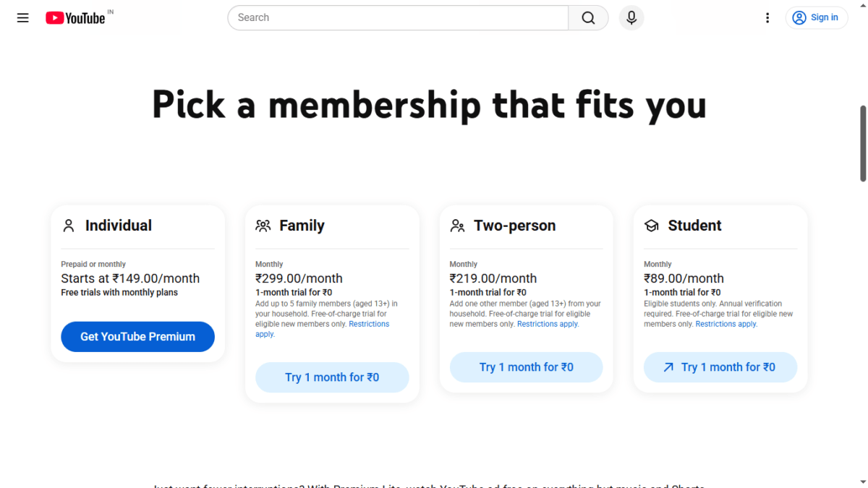Click the Family plan group icon
This screenshot has width=868, height=488.
pyautogui.click(x=263, y=225)
